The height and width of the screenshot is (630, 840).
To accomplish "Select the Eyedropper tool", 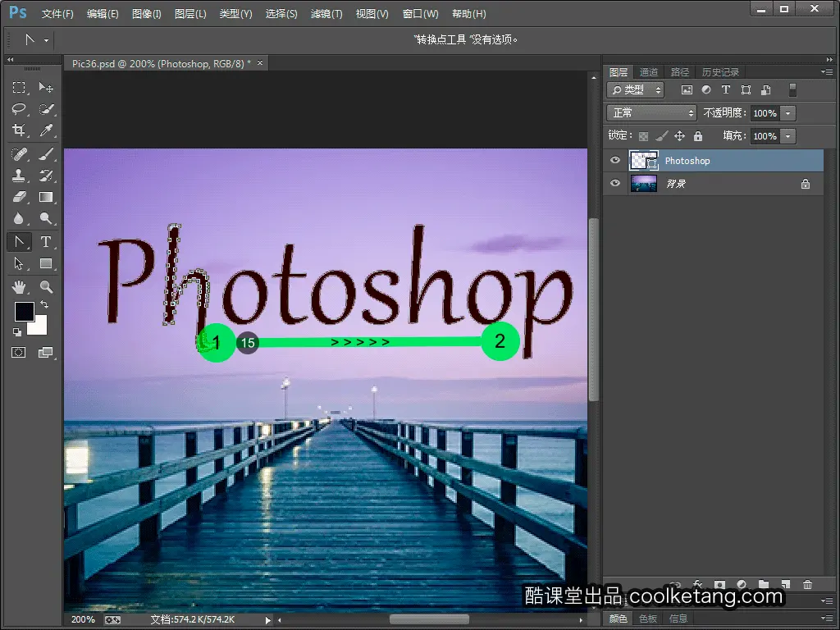I will coord(46,130).
